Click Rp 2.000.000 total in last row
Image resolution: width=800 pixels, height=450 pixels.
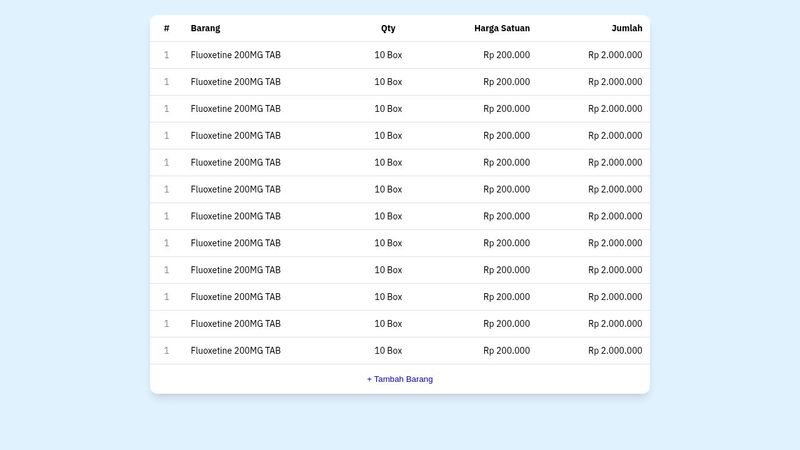615,351
